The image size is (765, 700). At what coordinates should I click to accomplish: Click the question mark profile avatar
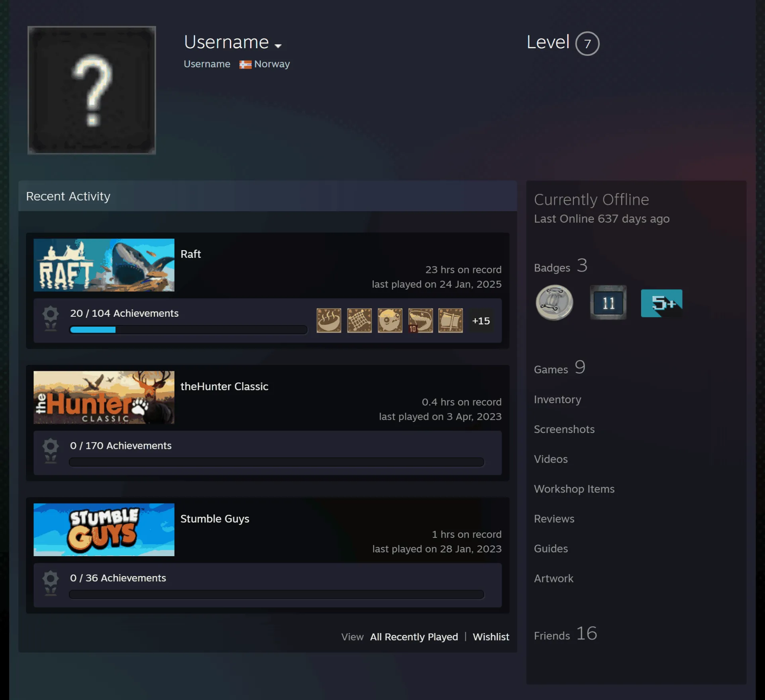92,90
